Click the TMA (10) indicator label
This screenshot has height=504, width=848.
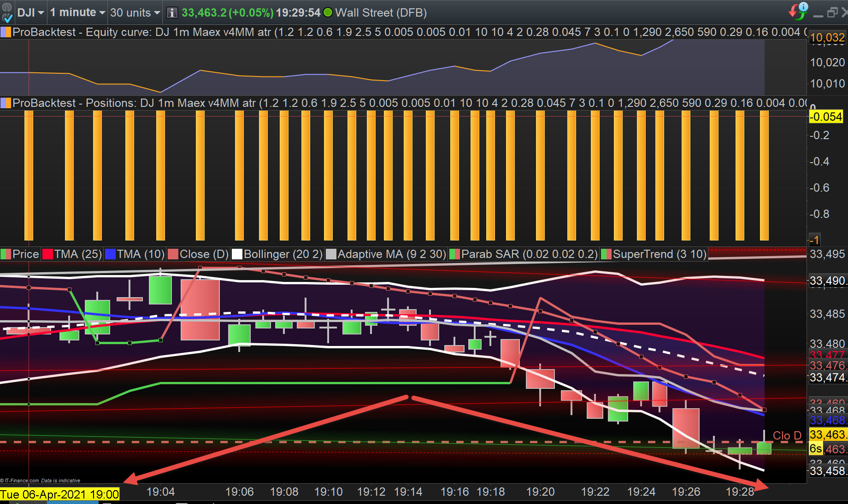141,254
